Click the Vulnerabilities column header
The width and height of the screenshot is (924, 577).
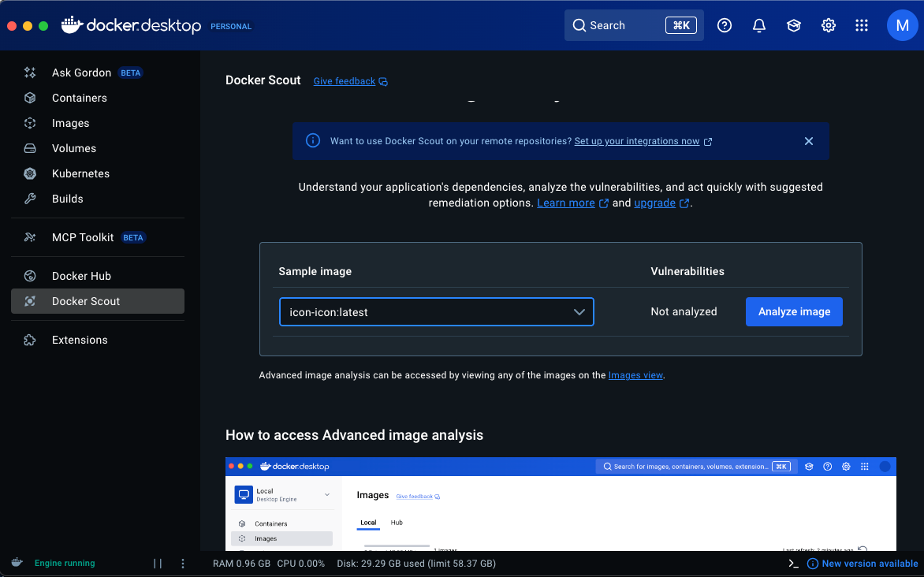(687, 272)
